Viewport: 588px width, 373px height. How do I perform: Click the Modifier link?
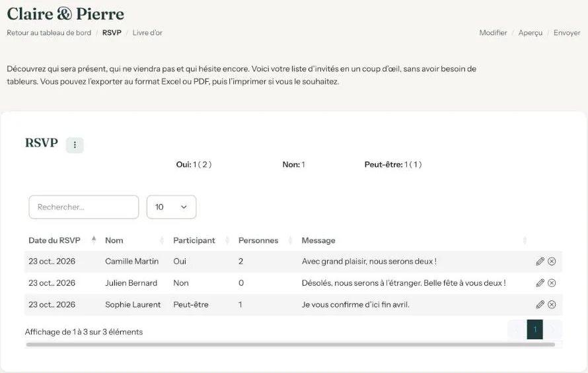[493, 32]
